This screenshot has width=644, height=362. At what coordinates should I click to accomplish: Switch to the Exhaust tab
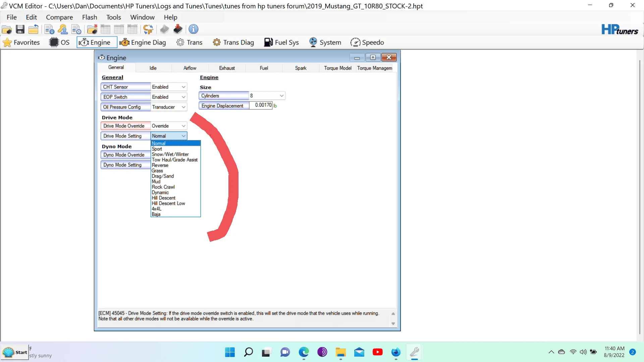pos(227,68)
